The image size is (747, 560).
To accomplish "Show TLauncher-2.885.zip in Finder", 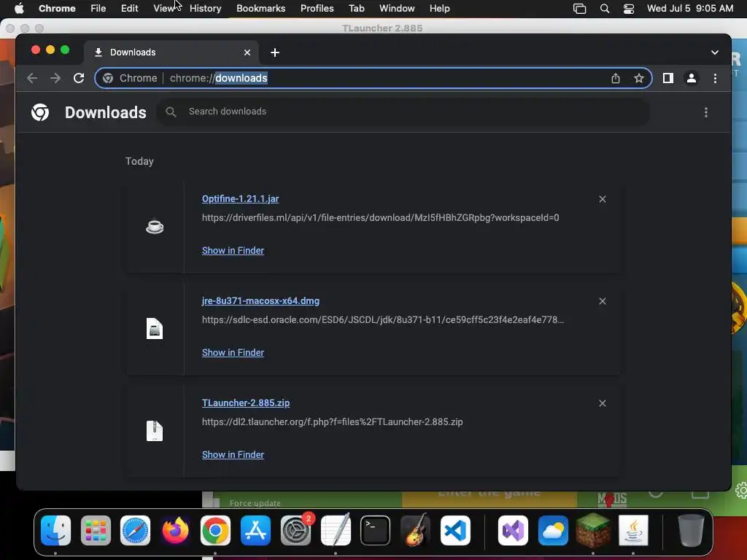I will coord(233,455).
